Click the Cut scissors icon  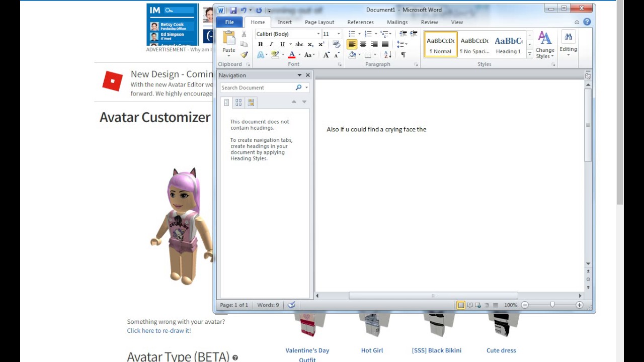[244, 34]
